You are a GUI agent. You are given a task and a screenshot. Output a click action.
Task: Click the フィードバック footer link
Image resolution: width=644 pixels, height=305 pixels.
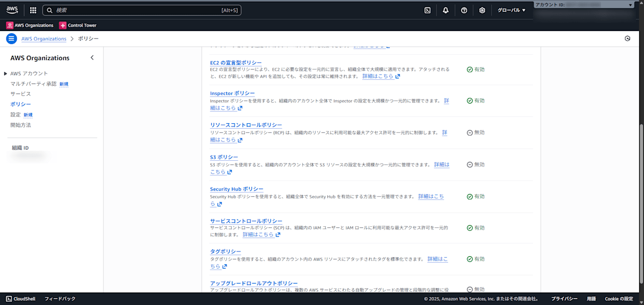pos(60,299)
